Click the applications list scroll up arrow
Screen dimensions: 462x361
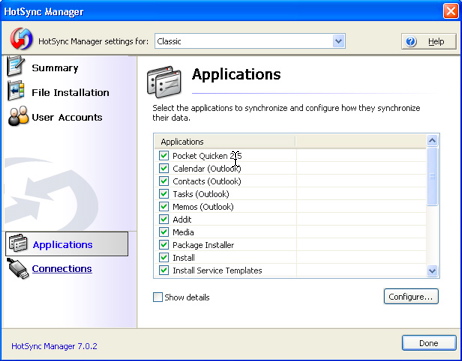[x=432, y=140]
